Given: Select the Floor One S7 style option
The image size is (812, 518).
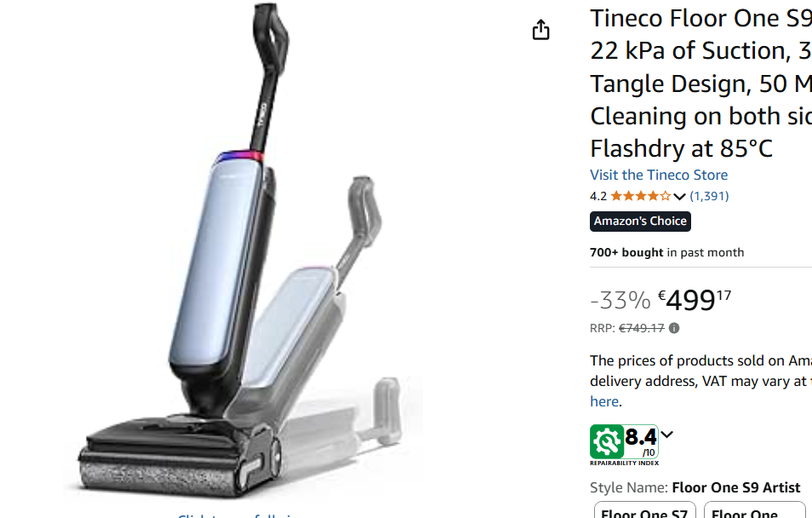Looking at the screenshot, I should pyautogui.click(x=644, y=510).
